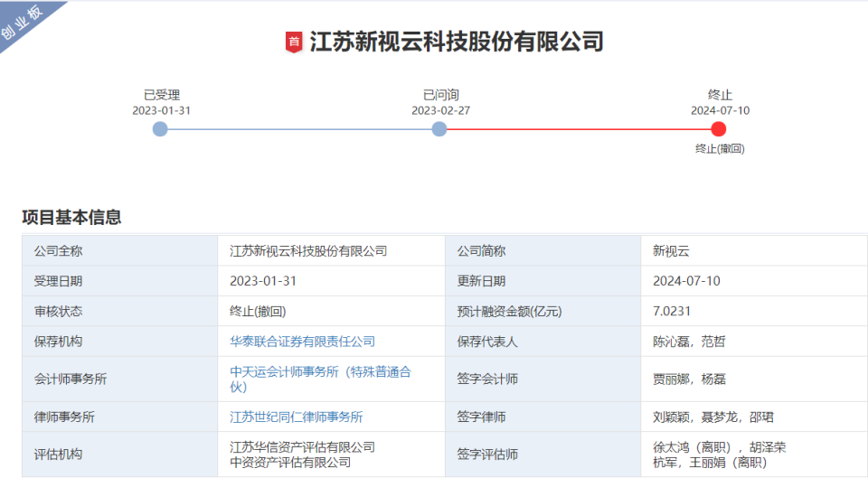Click the red 终止 timeline node dot
The height and width of the screenshot is (478, 868).
coord(719,129)
